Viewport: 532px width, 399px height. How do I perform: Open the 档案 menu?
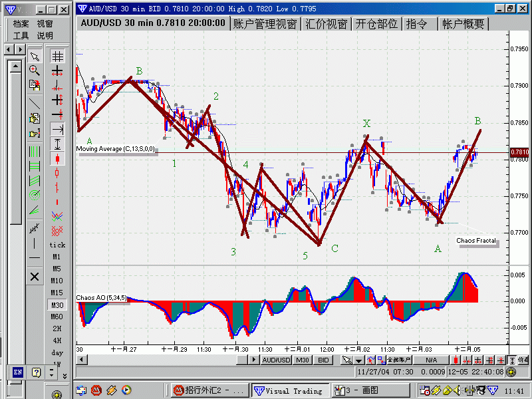coord(21,24)
